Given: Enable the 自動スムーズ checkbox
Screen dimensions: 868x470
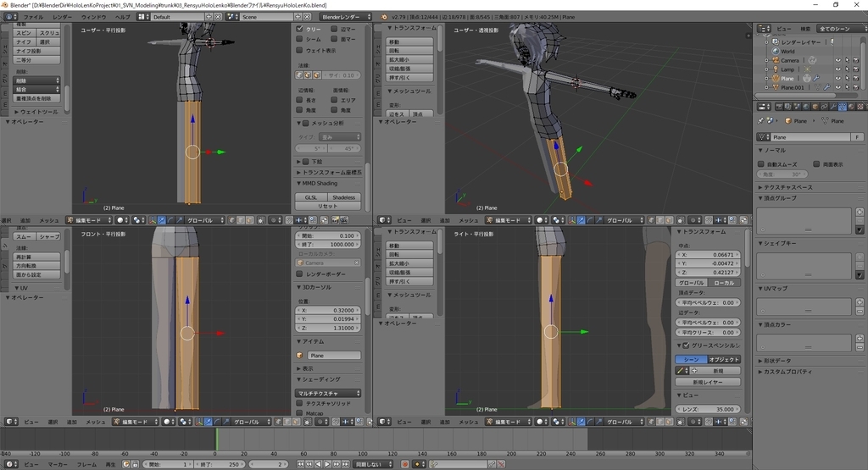Looking at the screenshot, I should click(x=761, y=164).
